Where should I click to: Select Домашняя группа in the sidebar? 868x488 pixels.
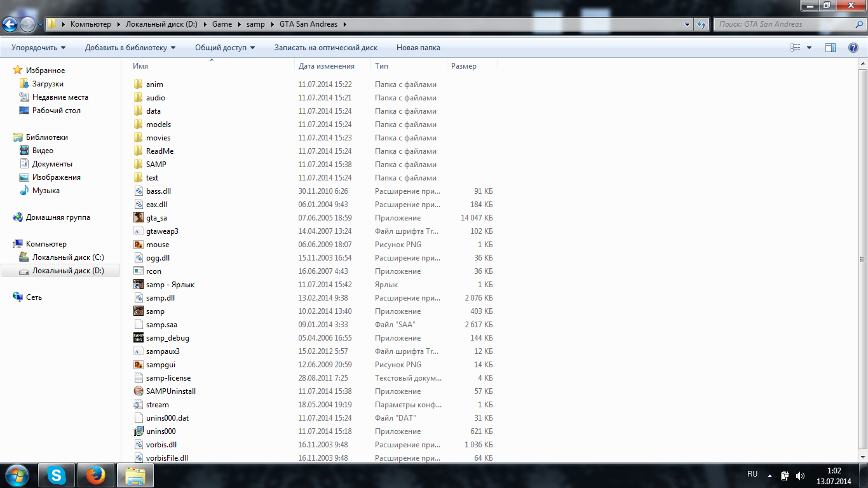click(x=58, y=217)
